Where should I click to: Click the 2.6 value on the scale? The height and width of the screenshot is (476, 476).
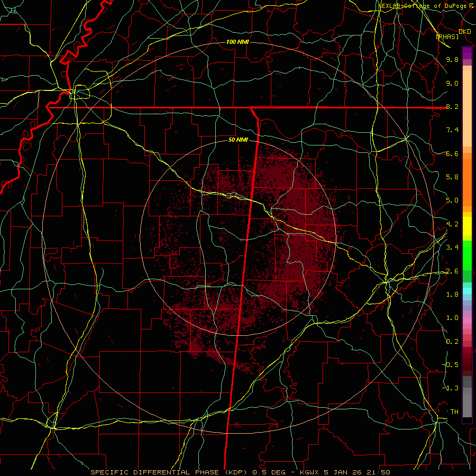coord(452,271)
